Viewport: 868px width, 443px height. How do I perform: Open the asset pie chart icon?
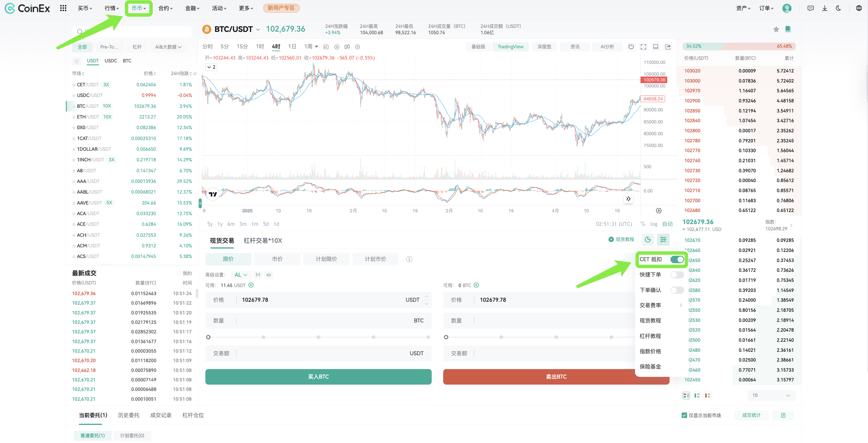coord(648,240)
